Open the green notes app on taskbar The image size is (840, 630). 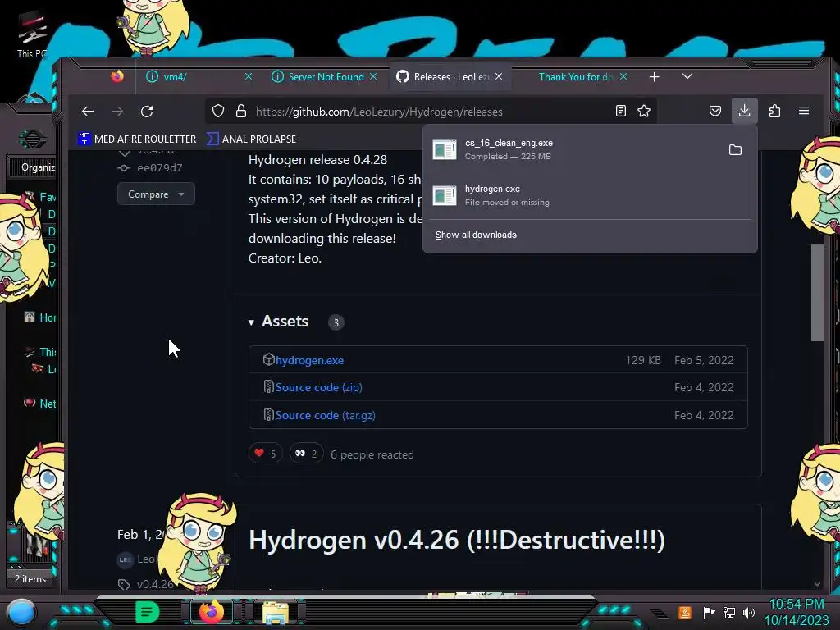(147, 612)
